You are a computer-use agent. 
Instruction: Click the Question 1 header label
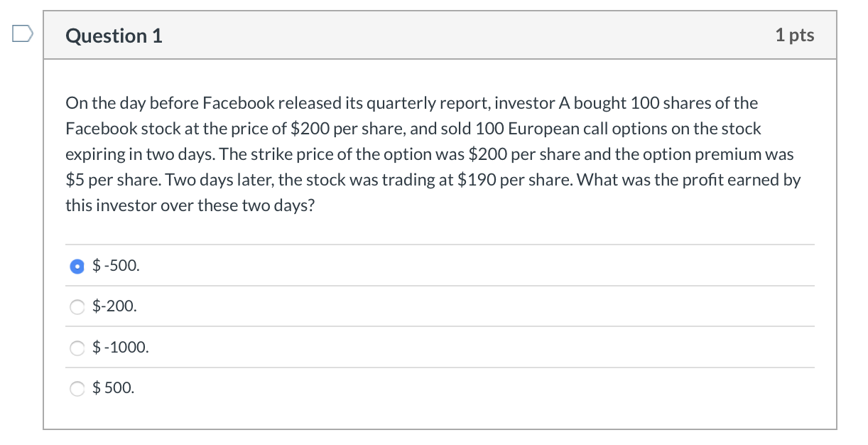(x=113, y=36)
